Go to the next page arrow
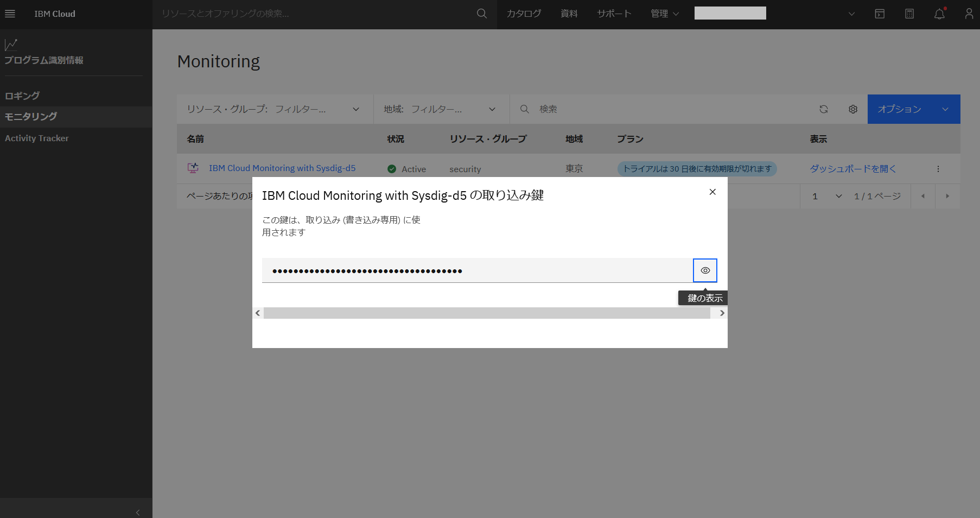Screen dimensions: 980x518 coord(947,196)
